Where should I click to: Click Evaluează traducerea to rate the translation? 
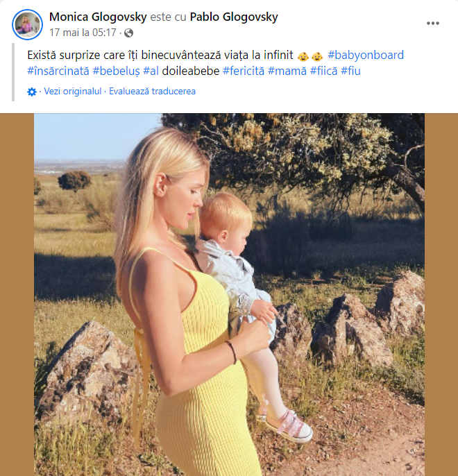click(x=152, y=92)
